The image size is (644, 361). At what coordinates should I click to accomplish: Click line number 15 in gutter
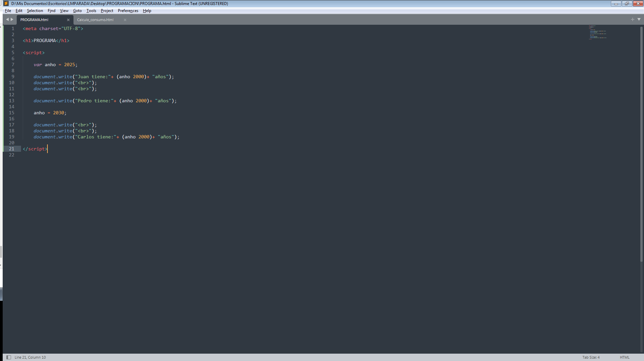pos(12,113)
